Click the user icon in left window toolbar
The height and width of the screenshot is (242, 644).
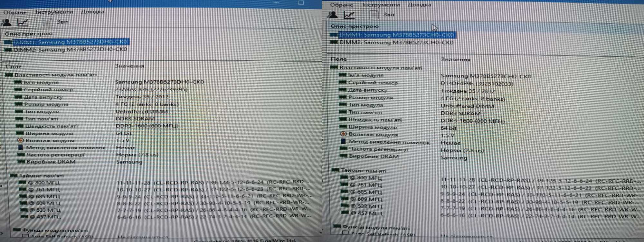pyautogui.click(x=6, y=22)
